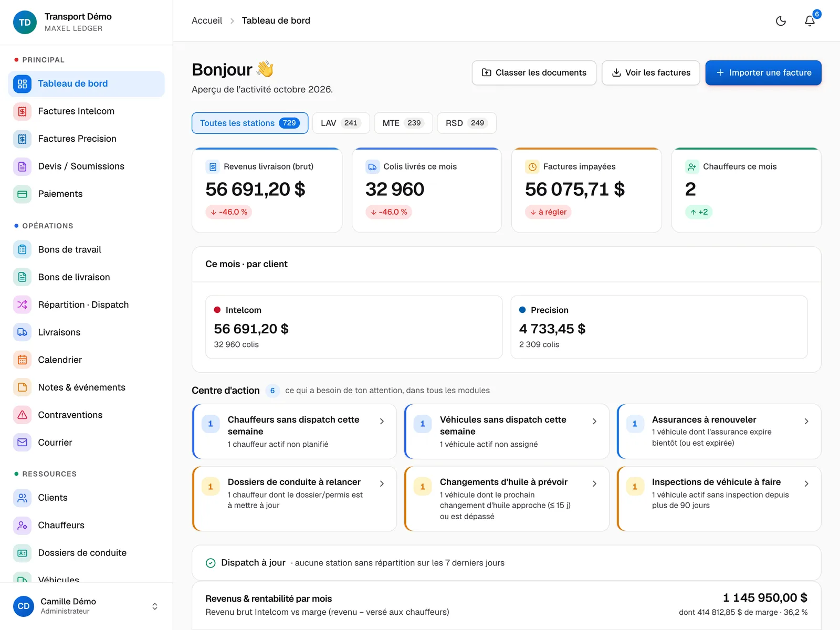840x630 pixels.
Task: Open Devis / Soumissions icon
Action: pos(22,166)
